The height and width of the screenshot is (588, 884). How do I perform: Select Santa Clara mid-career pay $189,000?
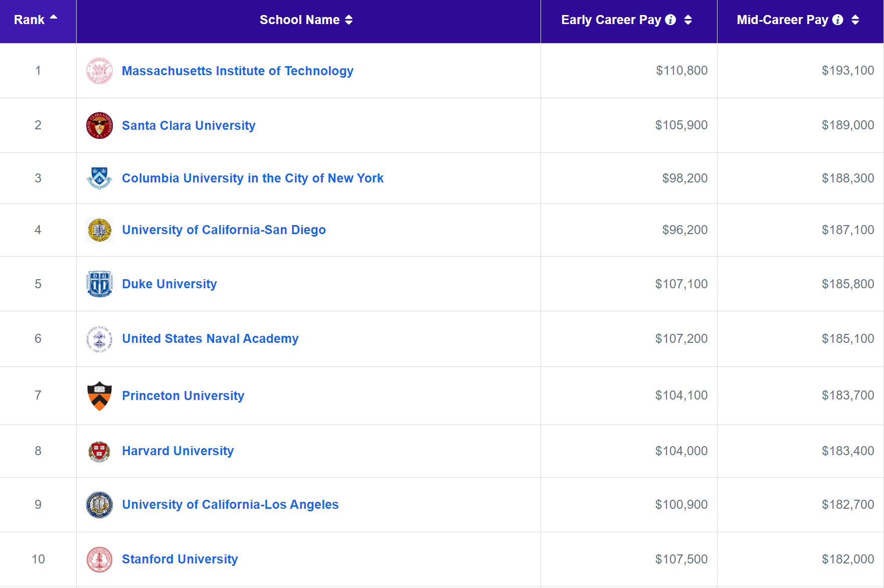[848, 125]
